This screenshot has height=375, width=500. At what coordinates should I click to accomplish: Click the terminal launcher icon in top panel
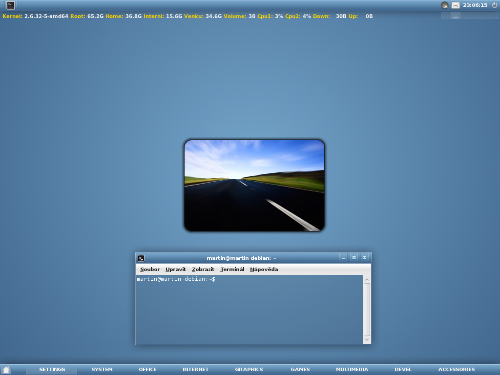point(10,5)
